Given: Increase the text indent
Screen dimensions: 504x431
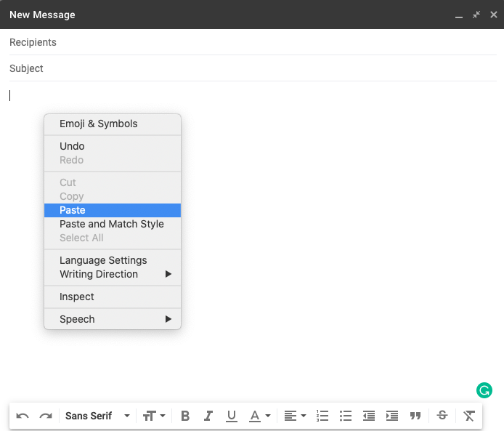Looking at the screenshot, I should (392, 416).
